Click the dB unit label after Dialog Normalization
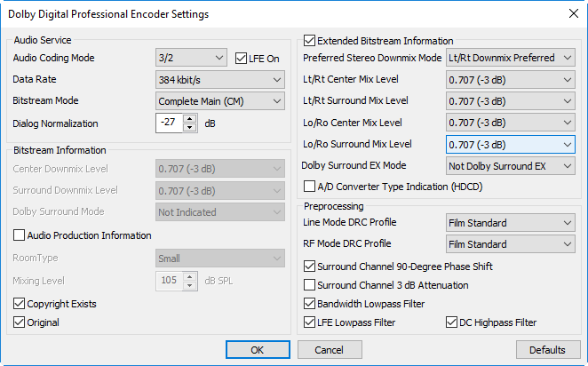The image size is (588, 366). tap(210, 123)
